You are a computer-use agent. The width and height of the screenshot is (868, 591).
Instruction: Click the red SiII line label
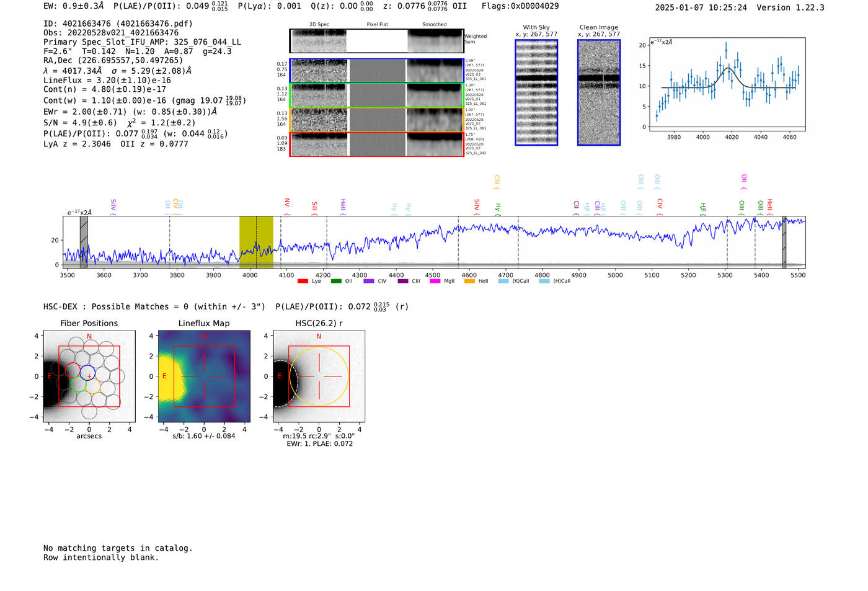[x=314, y=207]
